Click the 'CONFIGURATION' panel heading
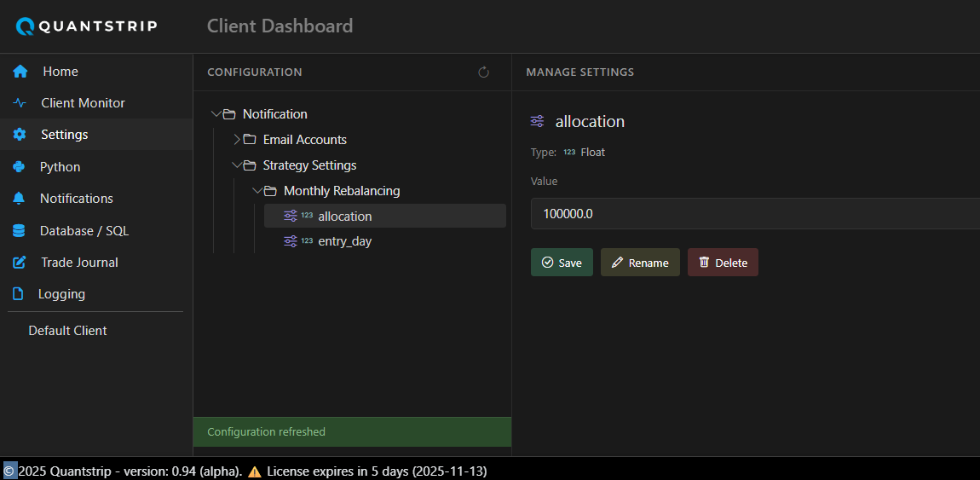Screen dimensions: 980x480 tap(255, 72)
